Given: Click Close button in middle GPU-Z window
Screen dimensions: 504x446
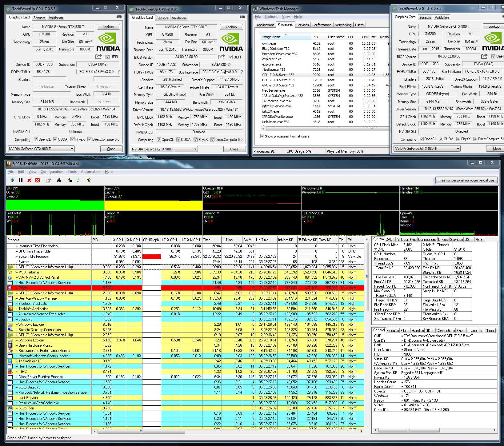Looking at the screenshot, I should (234, 149).
